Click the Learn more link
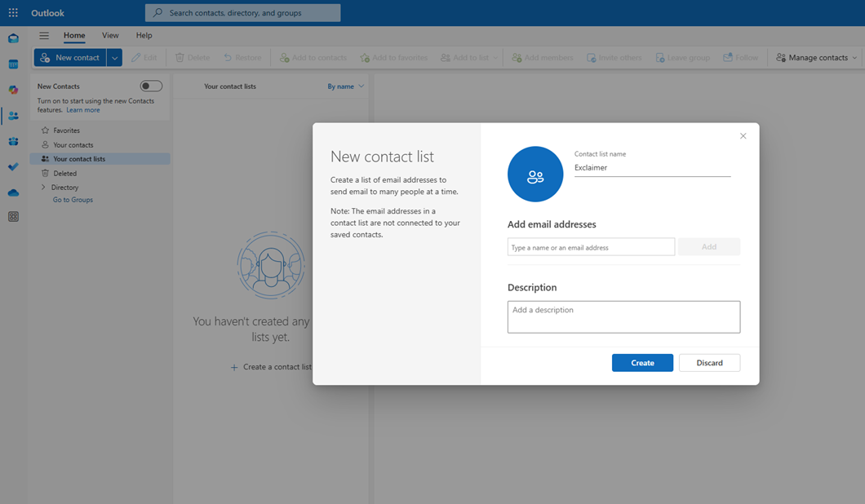The image size is (865, 504). click(x=82, y=109)
